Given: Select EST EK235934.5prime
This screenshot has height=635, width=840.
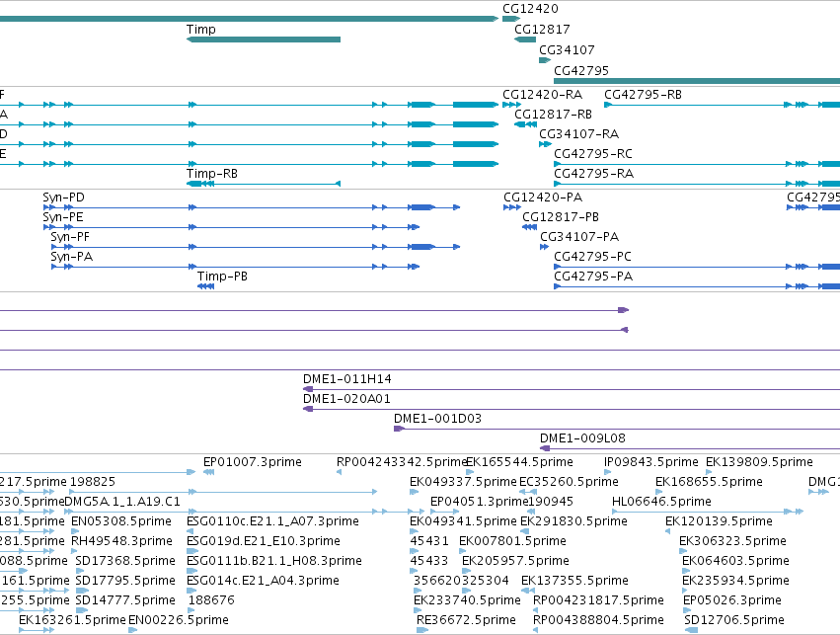Looking at the screenshot, I should point(685,592).
